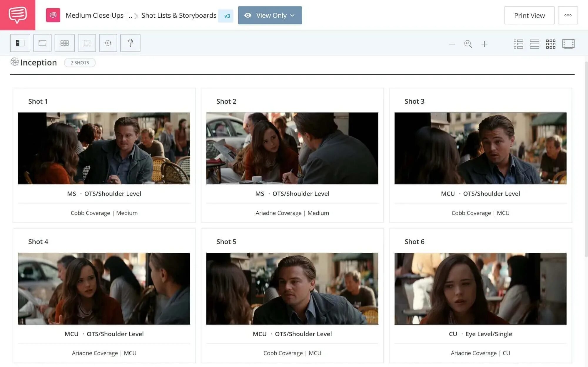588x367 pixels.
Task: Click the sidebar panel toggle icon
Action: coord(20,43)
